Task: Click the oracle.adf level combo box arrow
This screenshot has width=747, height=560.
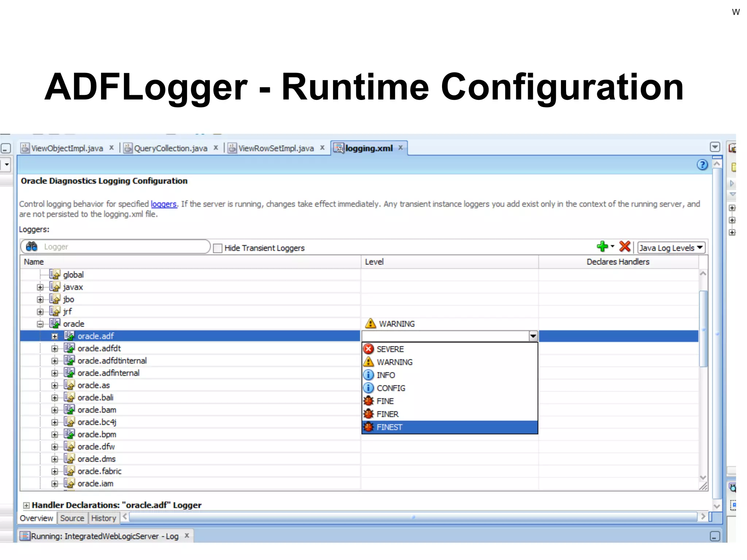Action: click(533, 336)
